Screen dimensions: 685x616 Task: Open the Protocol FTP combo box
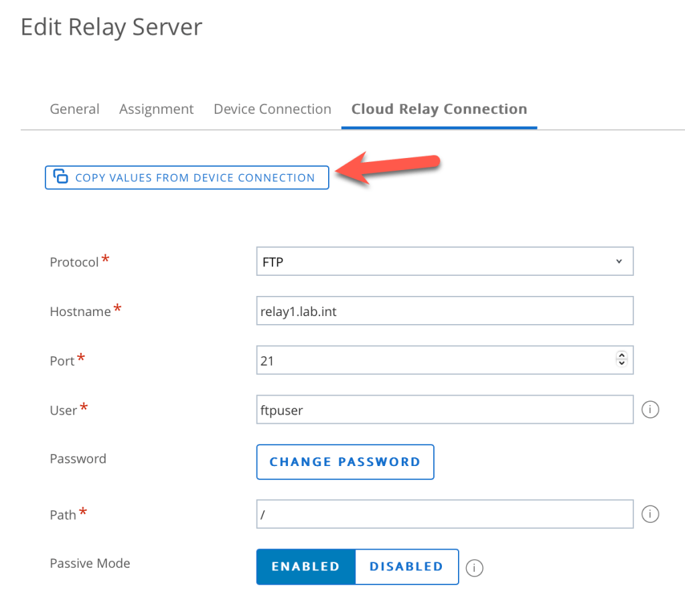coord(435,262)
